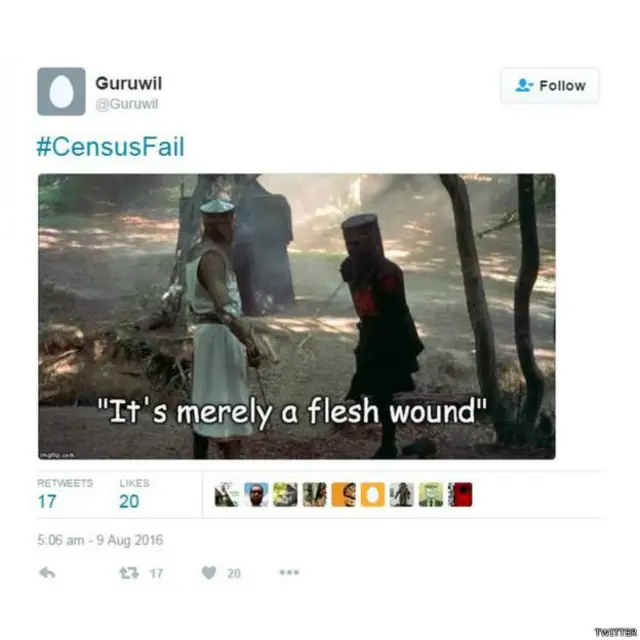
Task: Open the green cartoon face liker avatar
Action: [x=431, y=494]
